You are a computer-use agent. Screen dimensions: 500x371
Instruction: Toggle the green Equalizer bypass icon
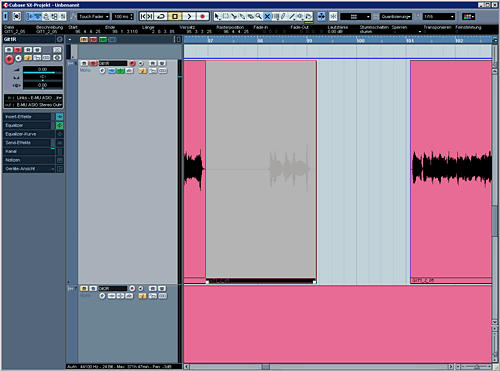click(x=60, y=125)
